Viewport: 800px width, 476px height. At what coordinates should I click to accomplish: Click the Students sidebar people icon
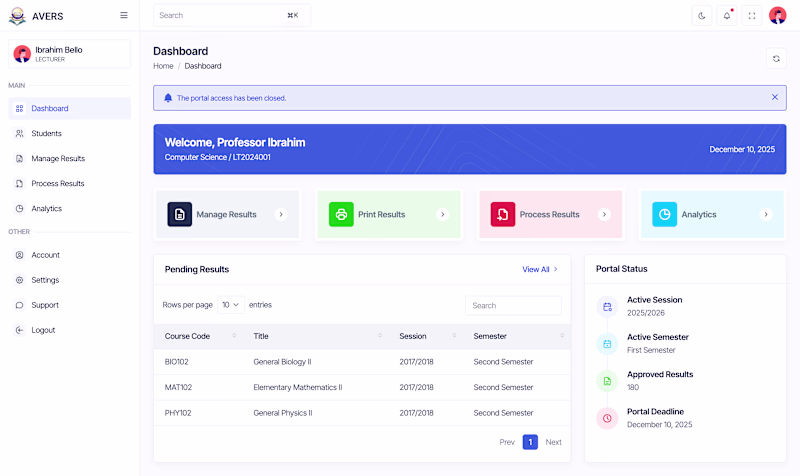(x=19, y=133)
